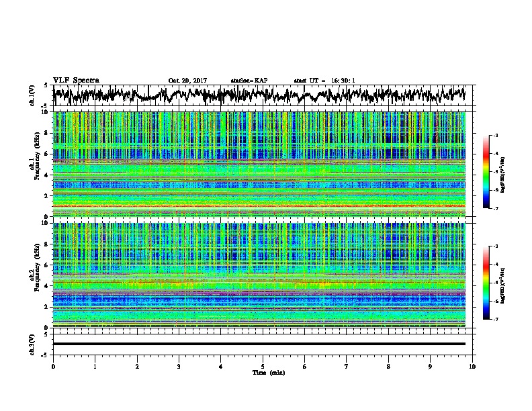This screenshot has height=411, width=532.
Task: Click the "6" frequency tick of the ch.2 spectrogram
Action: (47, 265)
